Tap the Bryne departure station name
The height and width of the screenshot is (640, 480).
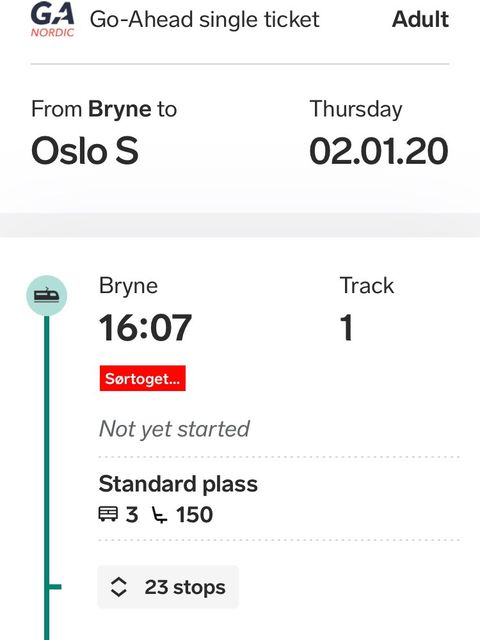point(128,286)
